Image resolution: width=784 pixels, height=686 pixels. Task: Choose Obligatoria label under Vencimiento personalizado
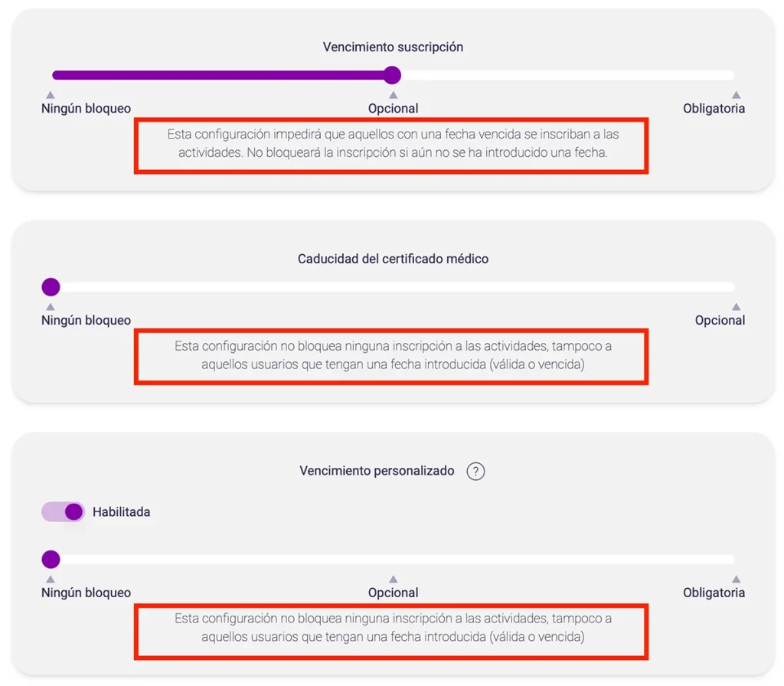(714, 593)
